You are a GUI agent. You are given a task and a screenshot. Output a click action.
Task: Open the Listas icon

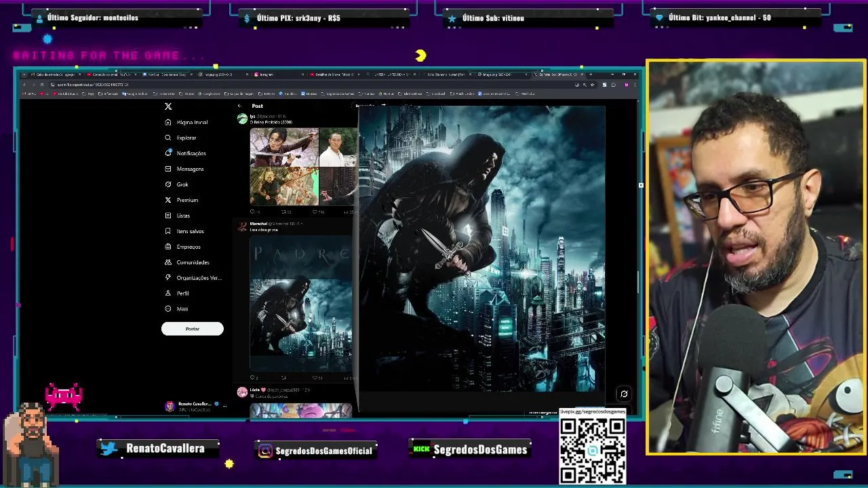click(168, 216)
